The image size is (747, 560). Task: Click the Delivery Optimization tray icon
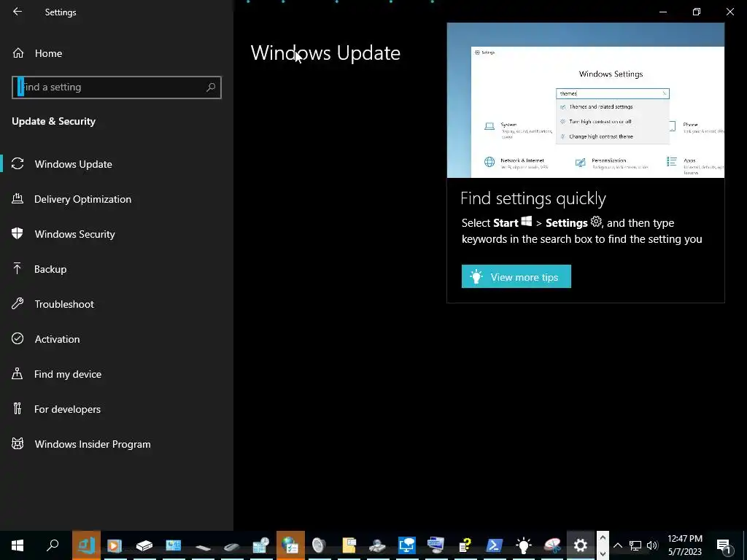tap(18, 198)
